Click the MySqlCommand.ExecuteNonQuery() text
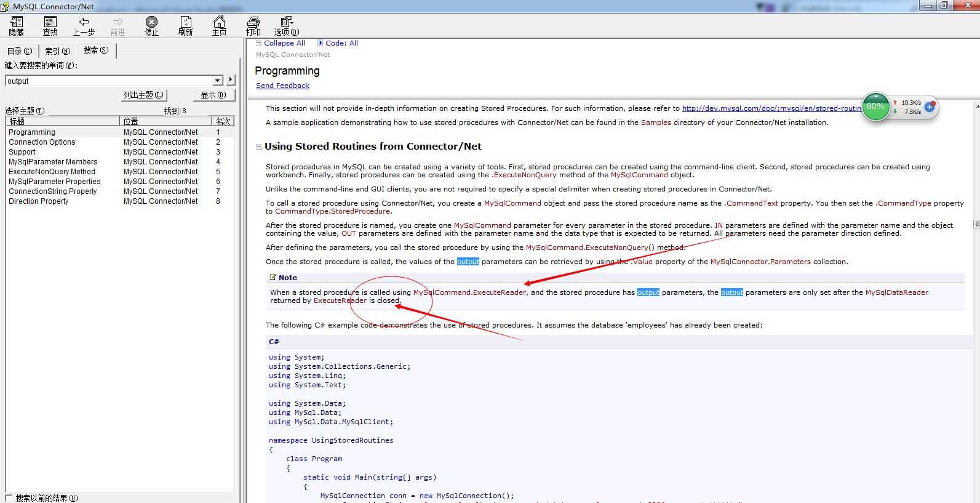Screen dimensions: 980x503 [590, 247]
